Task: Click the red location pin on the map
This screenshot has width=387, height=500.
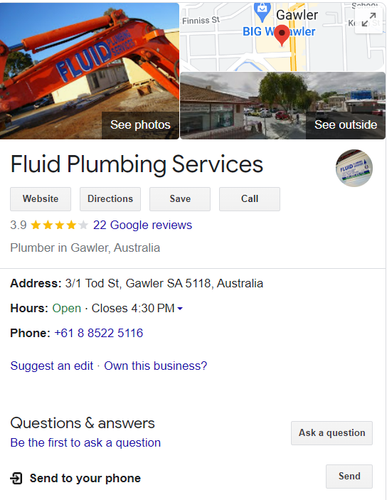Action: click(x=282, y=35)
